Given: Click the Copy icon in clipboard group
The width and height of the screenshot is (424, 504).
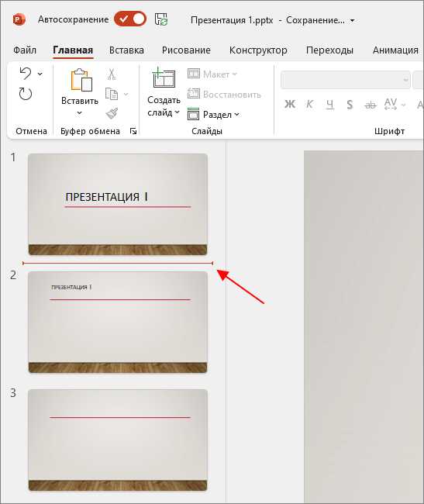Looking at the screenshot, I should click(112, 94).
